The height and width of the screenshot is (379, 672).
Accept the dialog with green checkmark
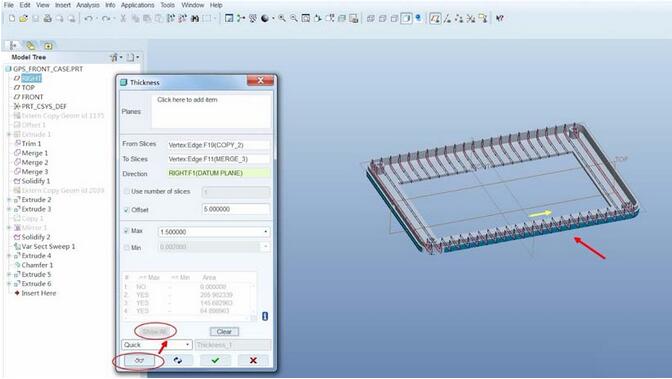click(x=215, y=361)
